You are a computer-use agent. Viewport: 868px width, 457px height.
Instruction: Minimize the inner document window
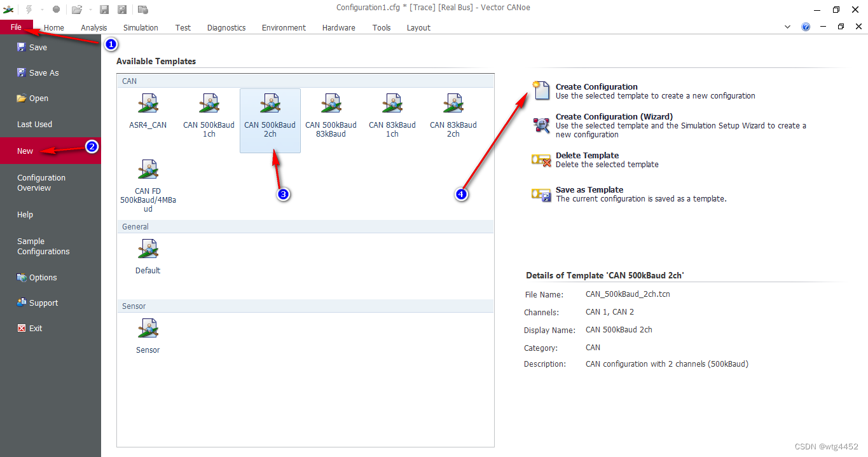point(823,27)
